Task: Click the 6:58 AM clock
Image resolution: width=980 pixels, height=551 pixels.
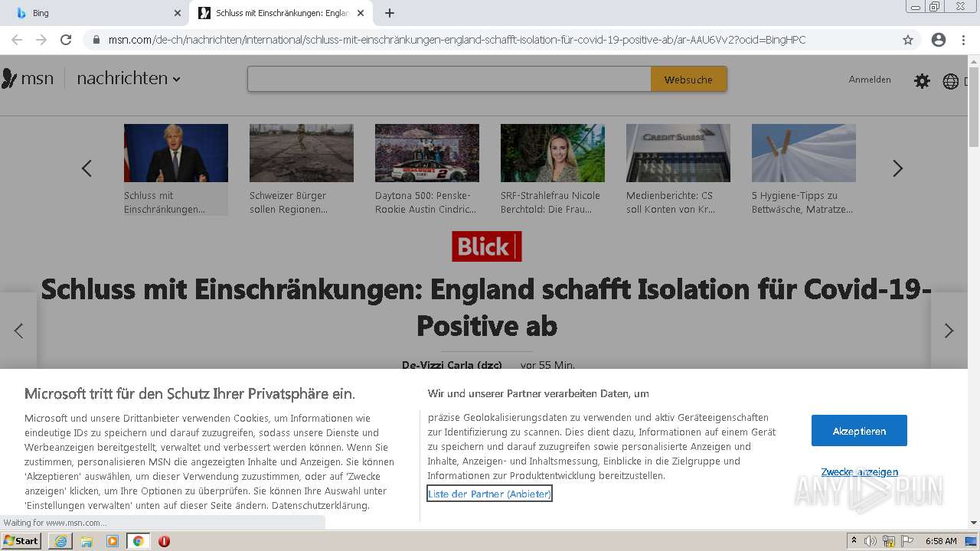Action: [x=941, y=541]
